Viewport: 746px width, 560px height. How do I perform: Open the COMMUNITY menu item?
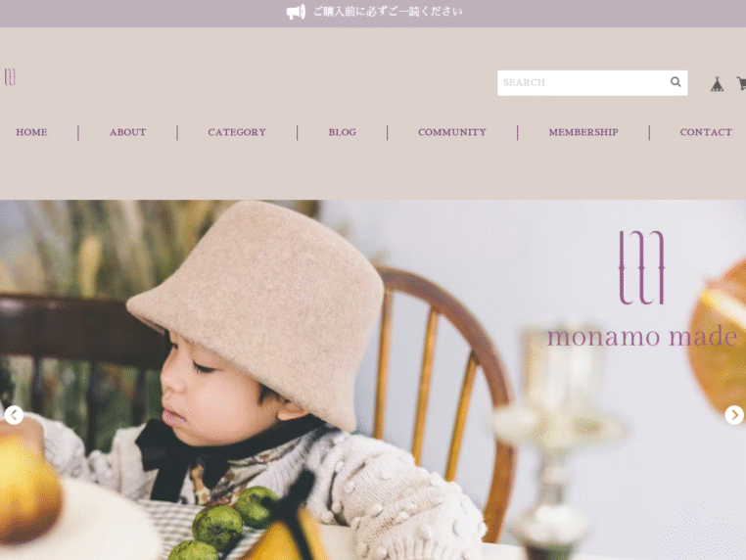(452, 132)
